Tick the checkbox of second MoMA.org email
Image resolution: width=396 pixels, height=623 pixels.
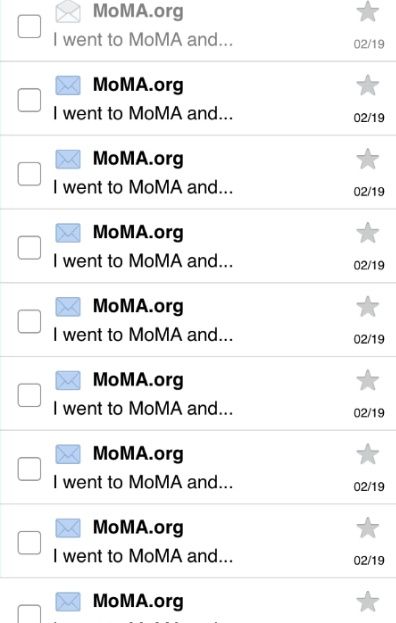tap(29, 100)
